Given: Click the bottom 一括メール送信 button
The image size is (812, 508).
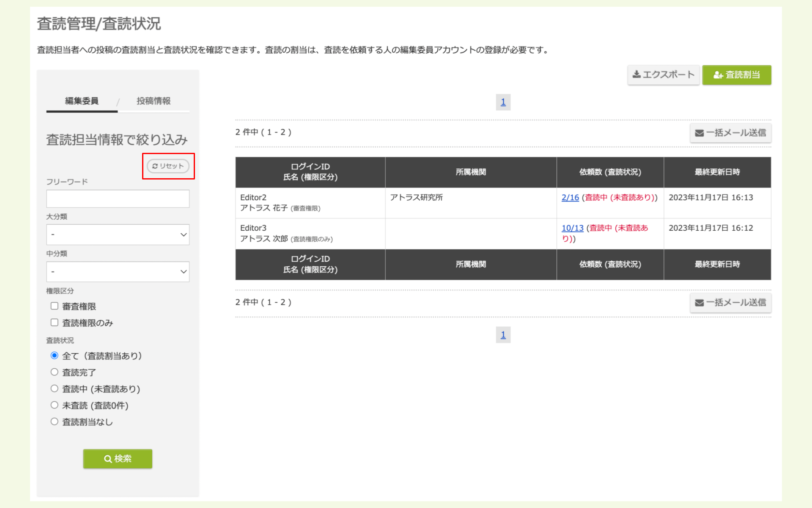Looking at the screenshot, I should tap(730, 303).
